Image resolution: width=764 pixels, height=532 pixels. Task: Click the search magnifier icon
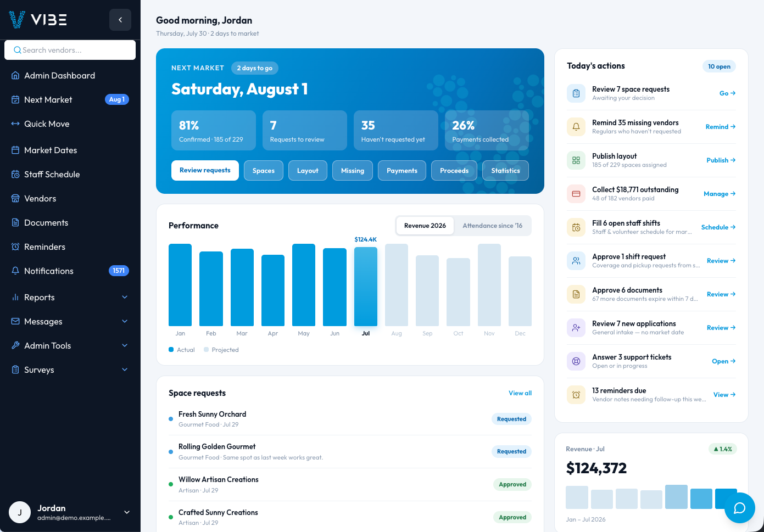point(18,50)
